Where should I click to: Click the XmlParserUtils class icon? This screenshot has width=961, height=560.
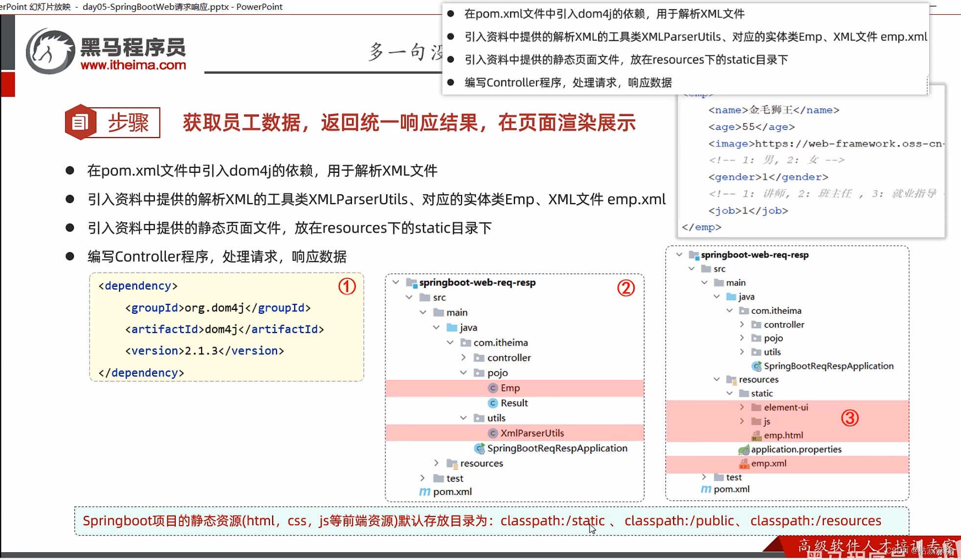(493, 433)
